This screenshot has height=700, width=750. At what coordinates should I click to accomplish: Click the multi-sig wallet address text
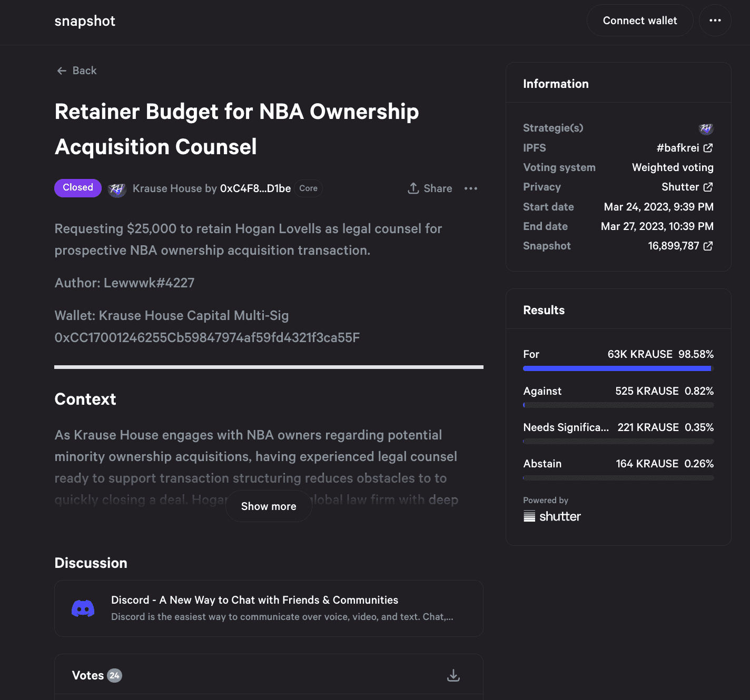(207, 337)
